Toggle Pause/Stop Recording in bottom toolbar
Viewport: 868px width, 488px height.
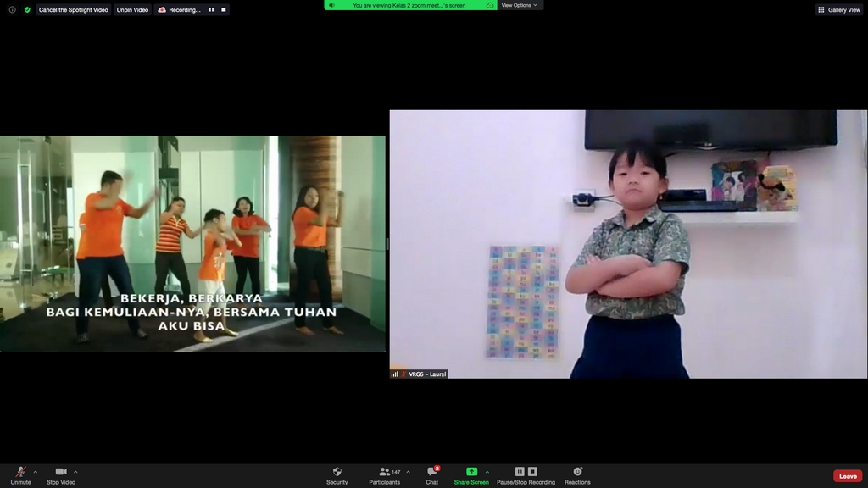[525, 470]
